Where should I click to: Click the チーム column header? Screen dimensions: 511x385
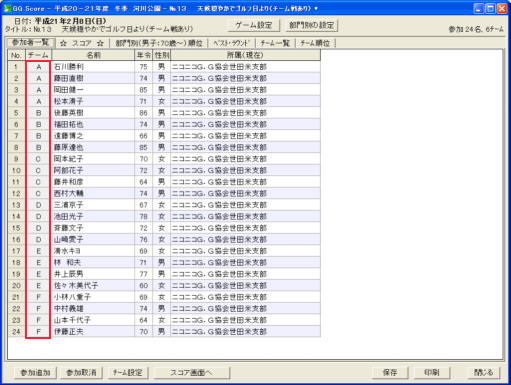click(38, 55)
